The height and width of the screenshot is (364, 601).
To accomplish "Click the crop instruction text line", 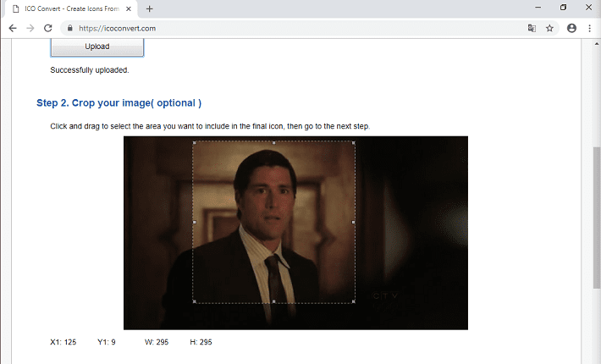I will click(210, 126).
